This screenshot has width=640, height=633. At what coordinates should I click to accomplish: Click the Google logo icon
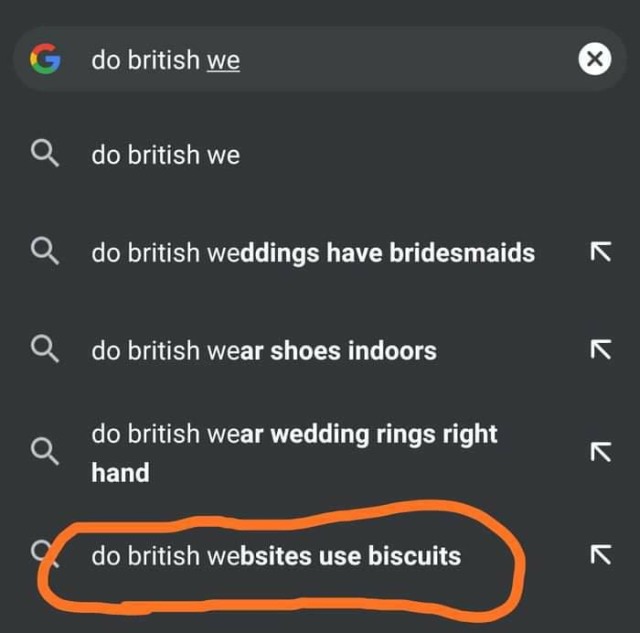click(x=45, y=60)
